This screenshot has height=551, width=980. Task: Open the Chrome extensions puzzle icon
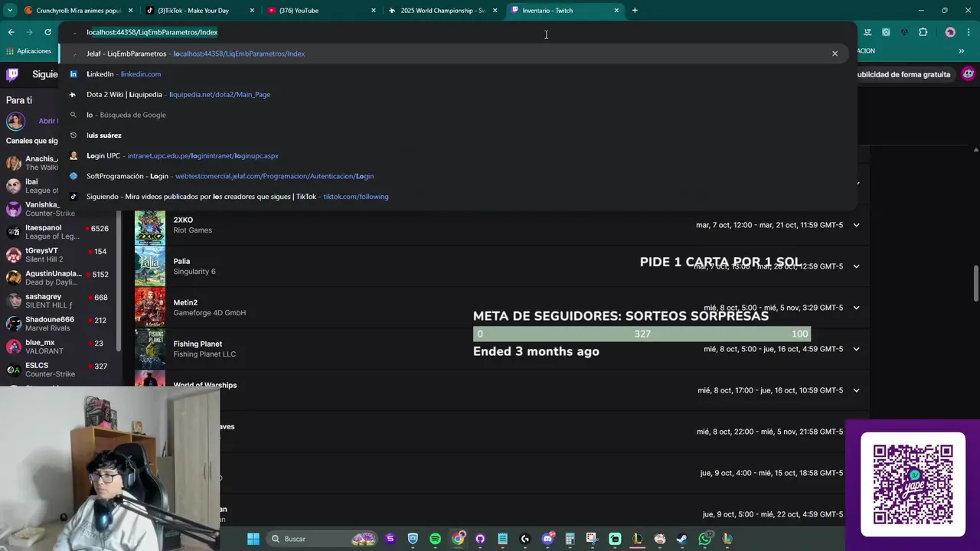[x=923, y=32]
